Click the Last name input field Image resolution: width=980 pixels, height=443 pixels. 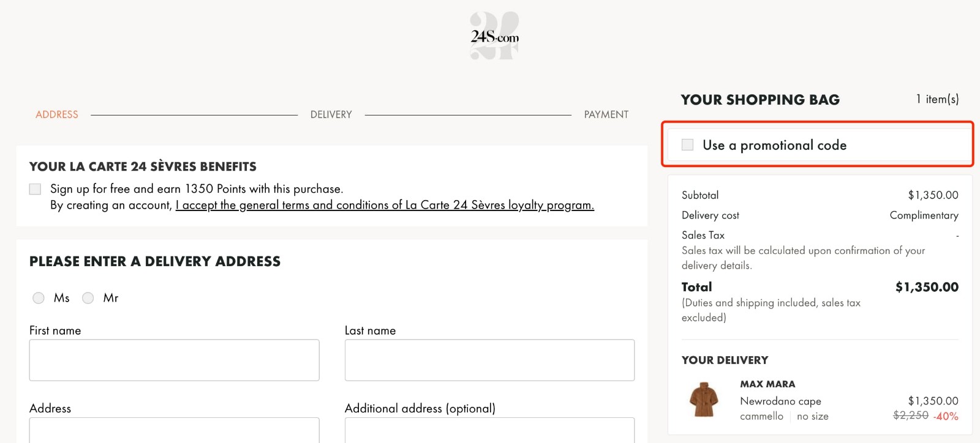(489, 360)
